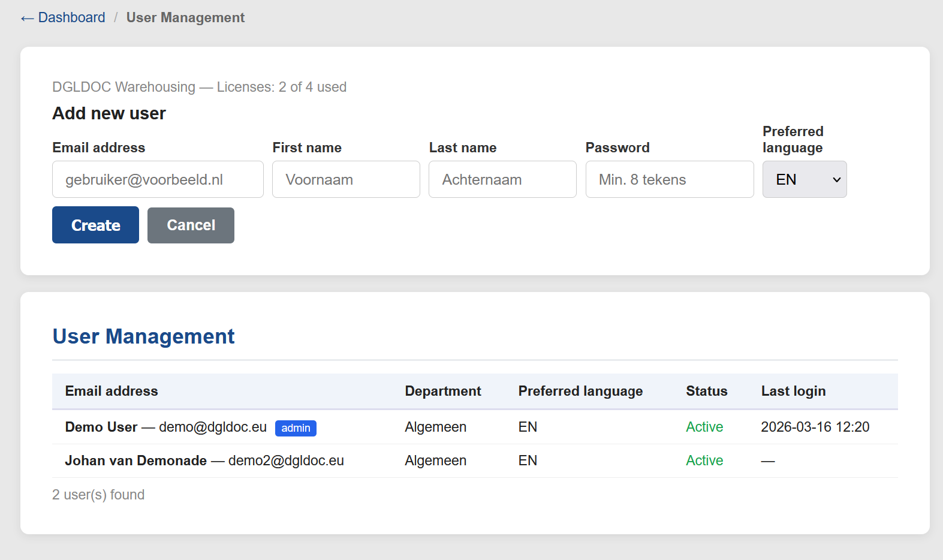Image resolution: width=943 pixels, height=560 pixels.
Task: Select the Johan van Demonade user row
Action: (204, 460)
